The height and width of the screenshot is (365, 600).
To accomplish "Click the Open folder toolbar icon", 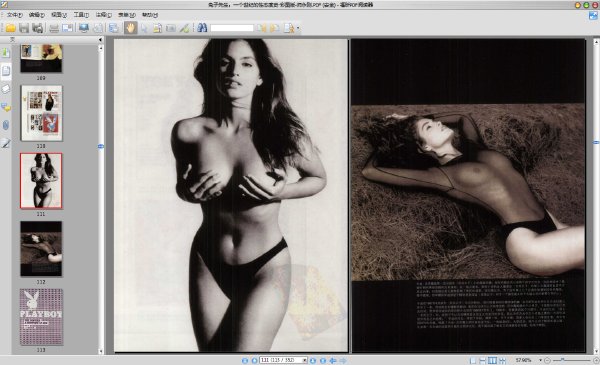I will click(x=10, y=28).
